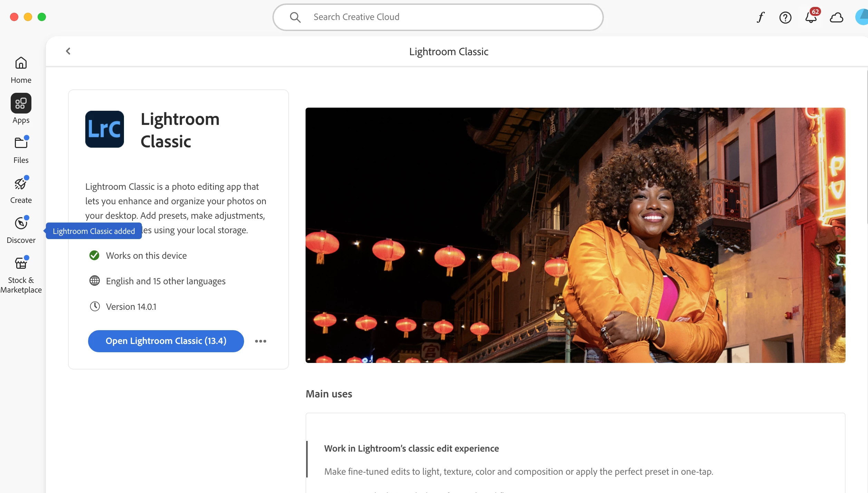
Task: Click the Lightroom Classic LrC app icon
Action: (105, 129)
